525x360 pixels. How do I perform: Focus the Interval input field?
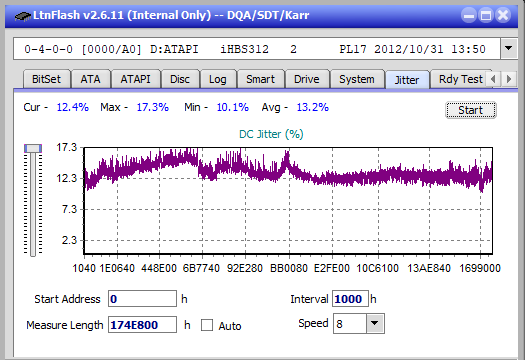tap(350, 299)
